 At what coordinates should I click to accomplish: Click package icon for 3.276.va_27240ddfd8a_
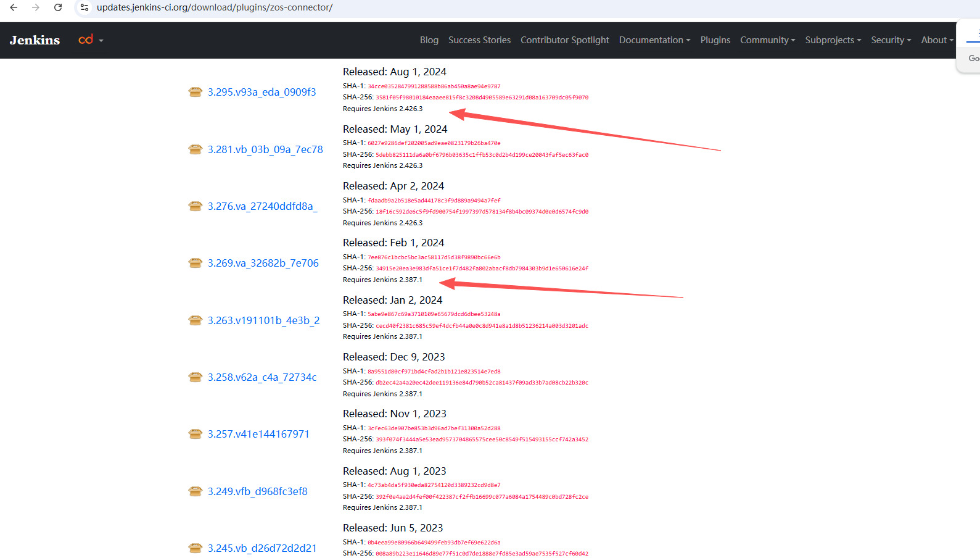click(196, 206)
